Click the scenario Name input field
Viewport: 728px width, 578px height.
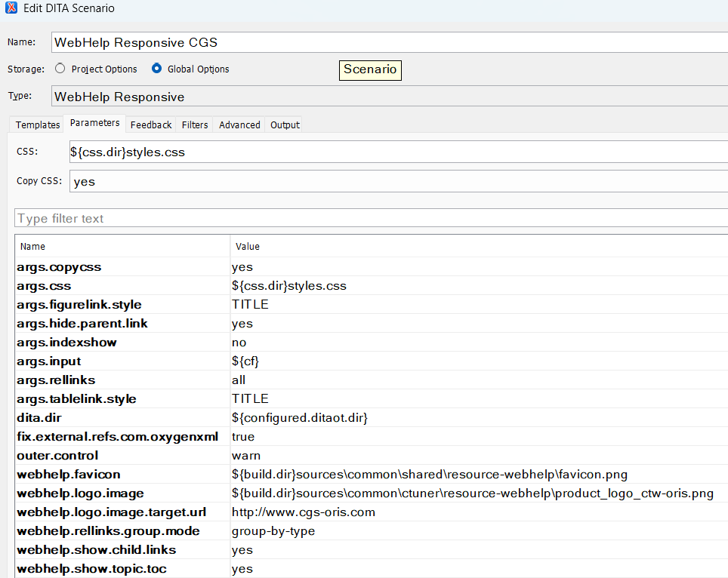point(390,42)
